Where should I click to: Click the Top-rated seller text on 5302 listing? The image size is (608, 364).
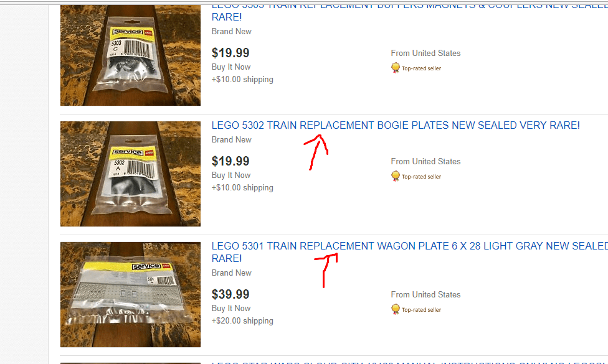422,177
